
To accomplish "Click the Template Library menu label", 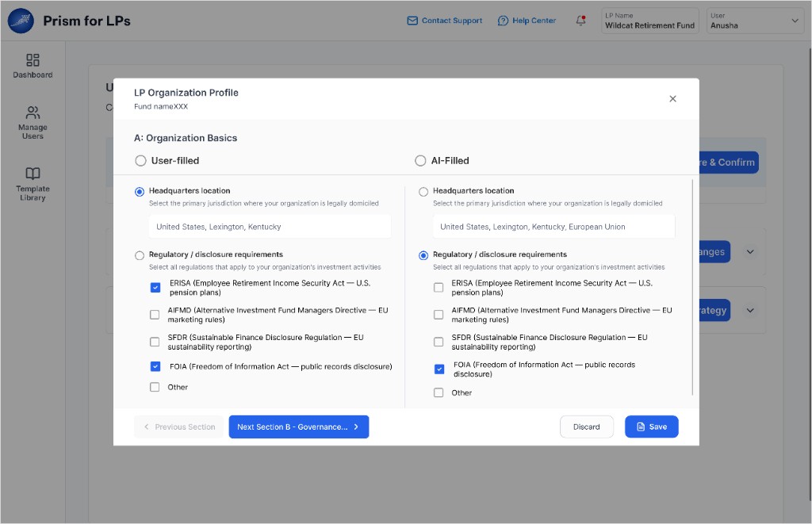I will click(33, 193).
